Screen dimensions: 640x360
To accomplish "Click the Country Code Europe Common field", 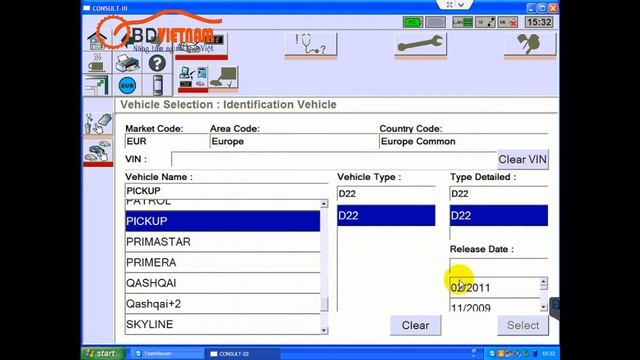I will click(464, 141).
